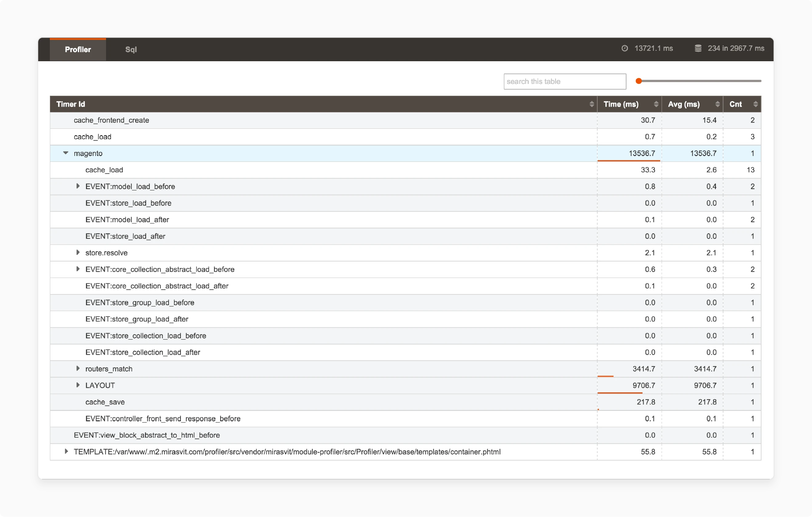Open the Sql tab
Image resolution: width=812 pixels, height=517 pixels.
131,49
